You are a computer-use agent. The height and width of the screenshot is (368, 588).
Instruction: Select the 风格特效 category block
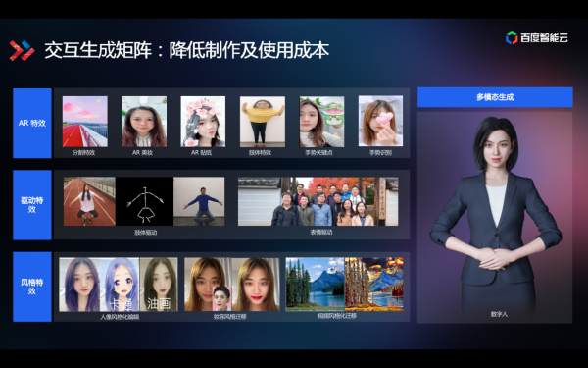(x=32, y=287)
